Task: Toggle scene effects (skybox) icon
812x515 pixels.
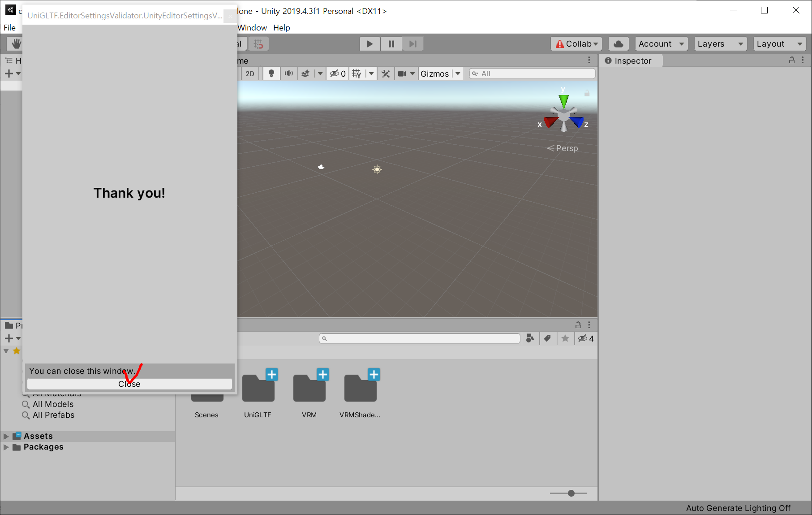Action: tap(305, 74)
